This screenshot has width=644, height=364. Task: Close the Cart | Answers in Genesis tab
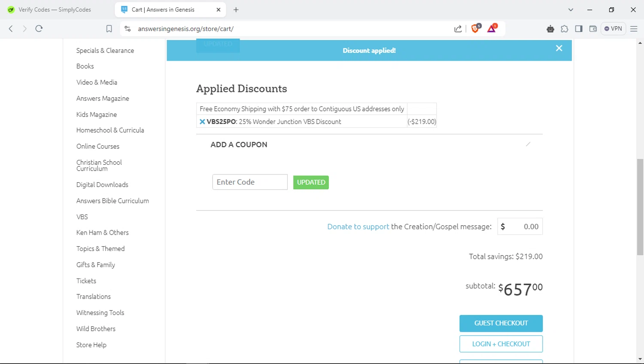(x=218, y=9)
